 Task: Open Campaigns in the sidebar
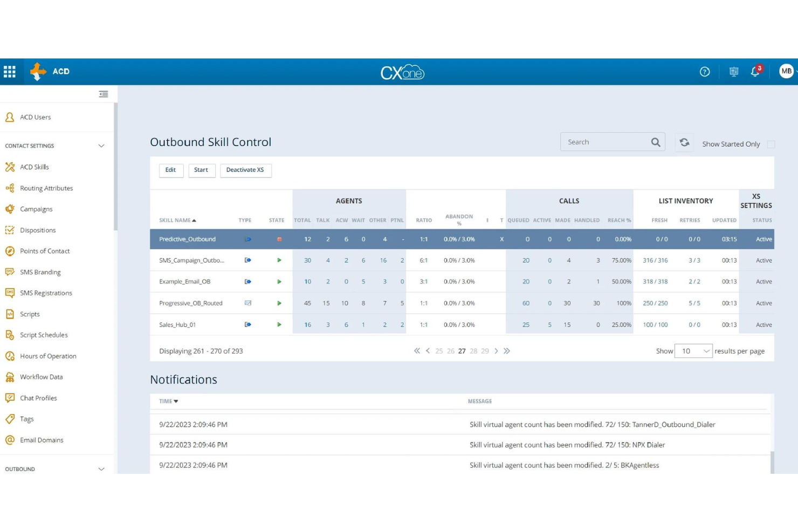pyautogui.click(x=36, y=209)
